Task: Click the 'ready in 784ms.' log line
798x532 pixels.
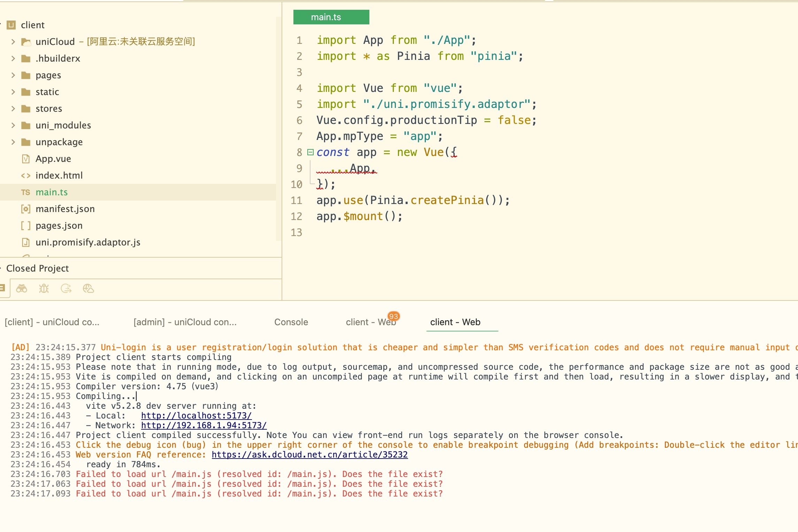Action: (x=123, y=464)
